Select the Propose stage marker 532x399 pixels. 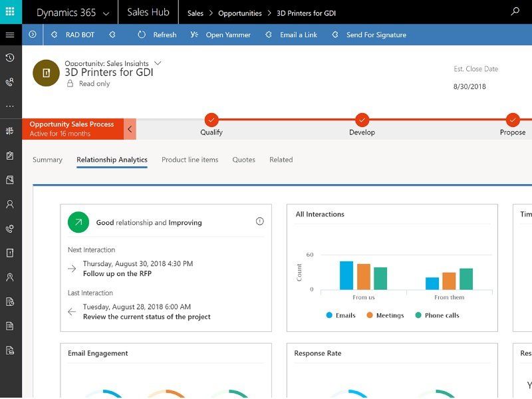(x=513, y=120)
